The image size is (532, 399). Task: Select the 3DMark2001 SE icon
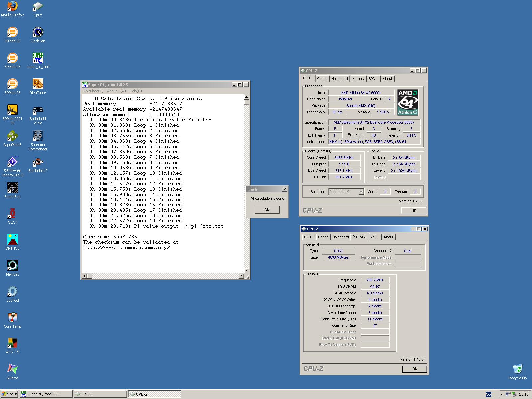(x=12, y=115)
